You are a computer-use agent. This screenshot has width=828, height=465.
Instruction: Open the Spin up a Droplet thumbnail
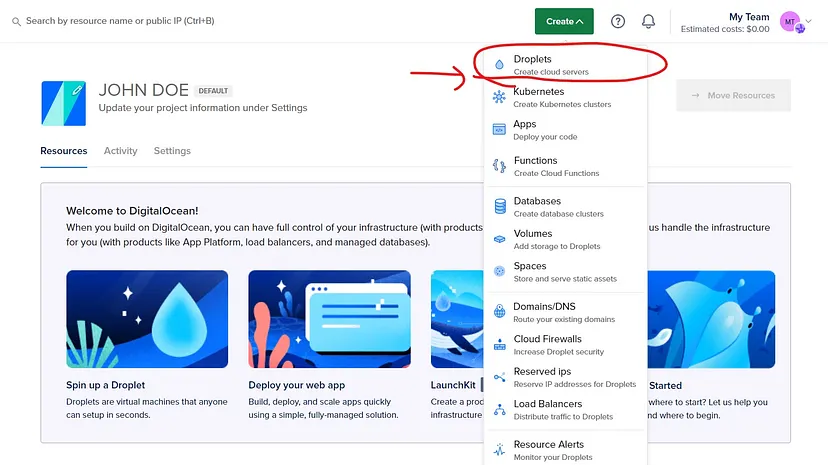[x=147, y=319]
